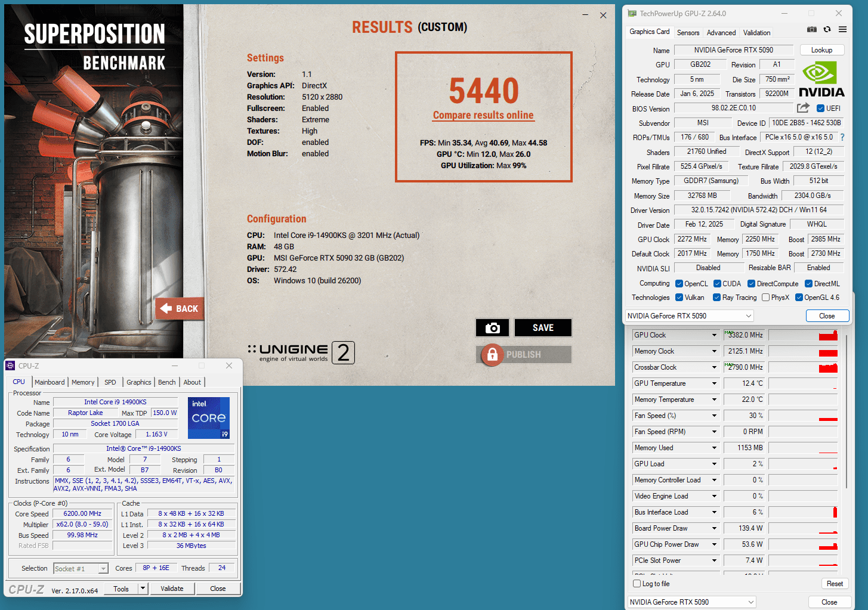Screen dimensions: 868x610
Task: Click the NVIDIA logo in GPU-Z
Action: coord(821,79)
